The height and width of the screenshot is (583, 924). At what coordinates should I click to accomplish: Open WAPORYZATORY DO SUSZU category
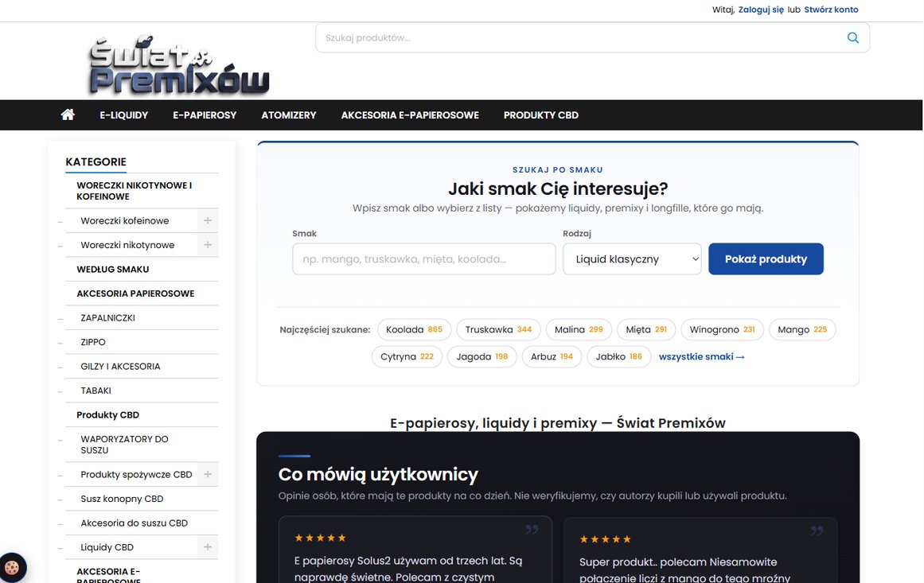coord(124,445)
